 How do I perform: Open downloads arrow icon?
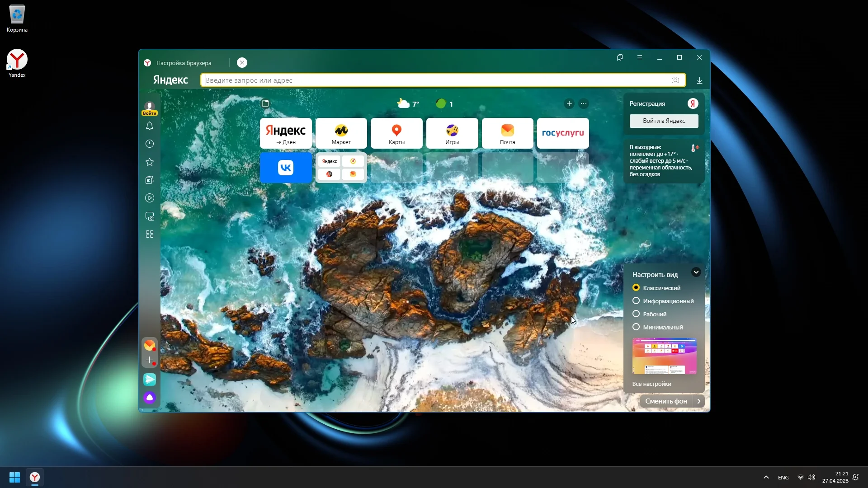[699, 80]
